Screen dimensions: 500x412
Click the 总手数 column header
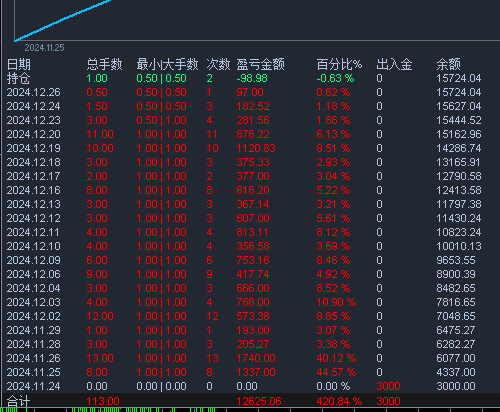104,64
